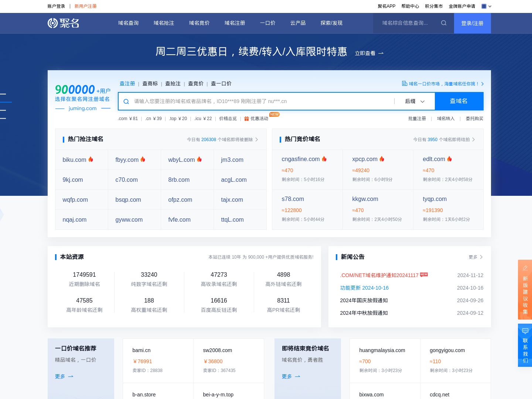Image resolution: width=532 pixels, height=399 pixels.
Task: Click 批量注册 link
Action: (417, 119)
